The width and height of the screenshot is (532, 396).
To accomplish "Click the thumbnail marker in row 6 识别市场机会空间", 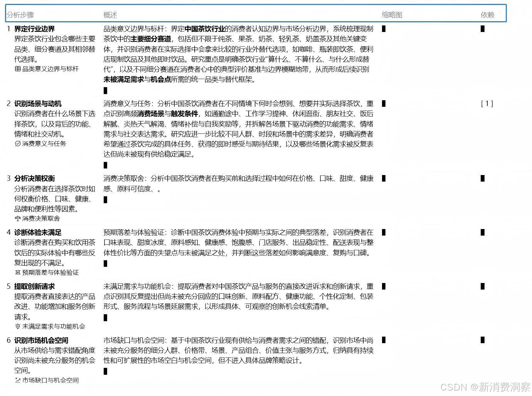I will 384,340.
